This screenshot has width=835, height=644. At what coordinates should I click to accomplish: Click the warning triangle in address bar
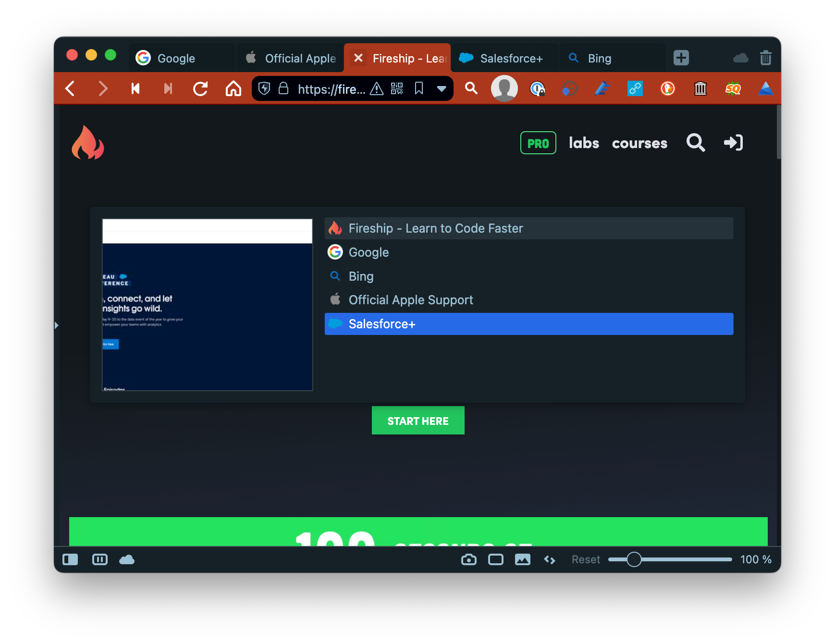[377, 89]
